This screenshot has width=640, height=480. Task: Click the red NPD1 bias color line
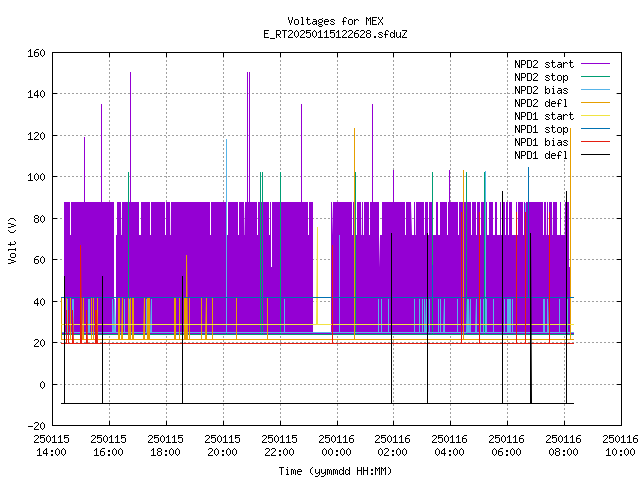click(x=595, y=142)
